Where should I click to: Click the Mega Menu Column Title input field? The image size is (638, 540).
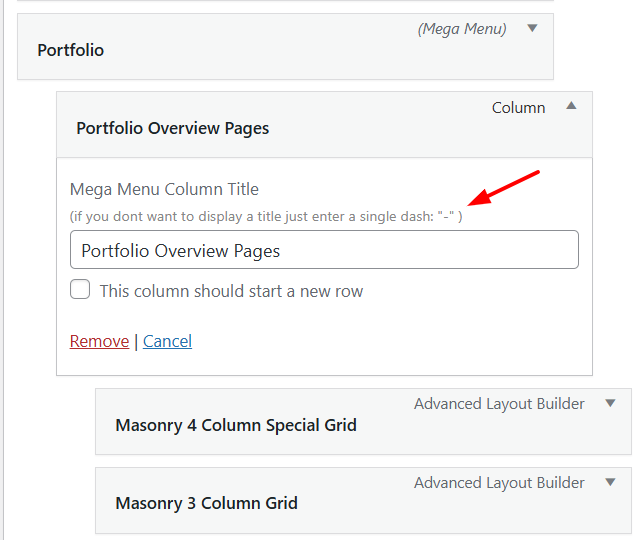[324, 250]
